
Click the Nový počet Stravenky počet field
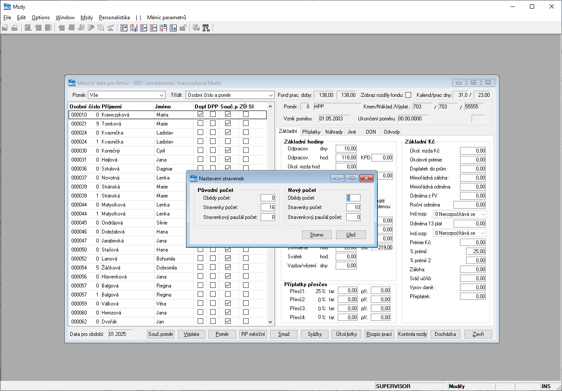pos(354,207)
